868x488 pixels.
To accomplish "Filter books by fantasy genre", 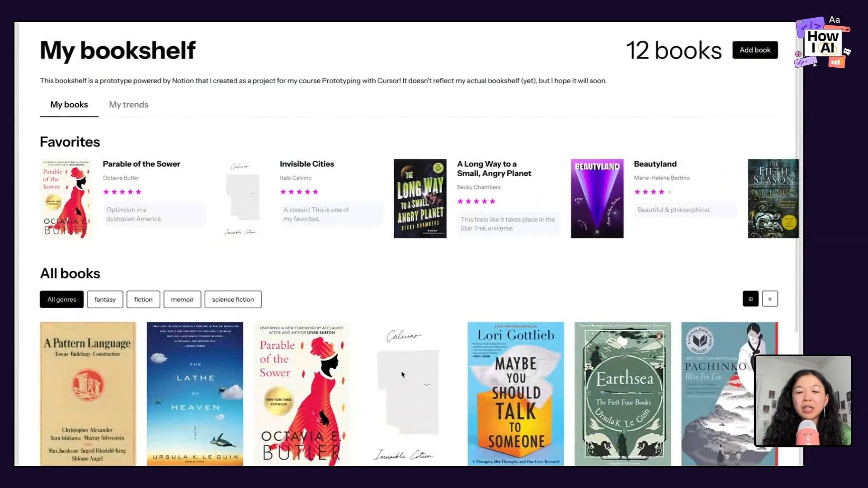I will (105, 299).
